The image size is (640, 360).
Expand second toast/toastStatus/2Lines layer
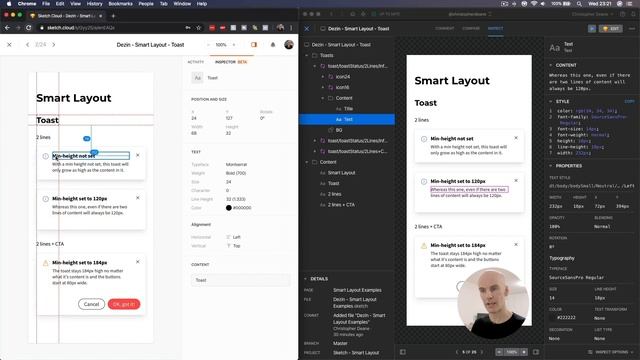(315, 140)
